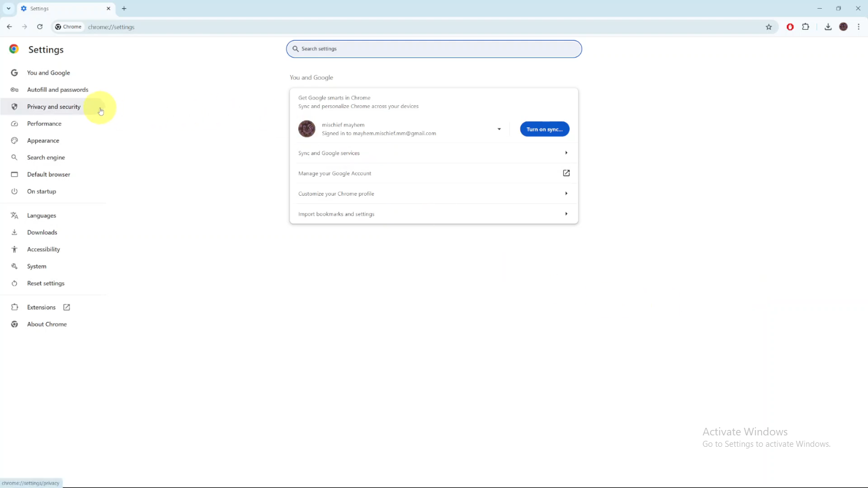This screenshot has height=488, width=868.
Task: Click the Search settings field
Action: click(434, 49)
